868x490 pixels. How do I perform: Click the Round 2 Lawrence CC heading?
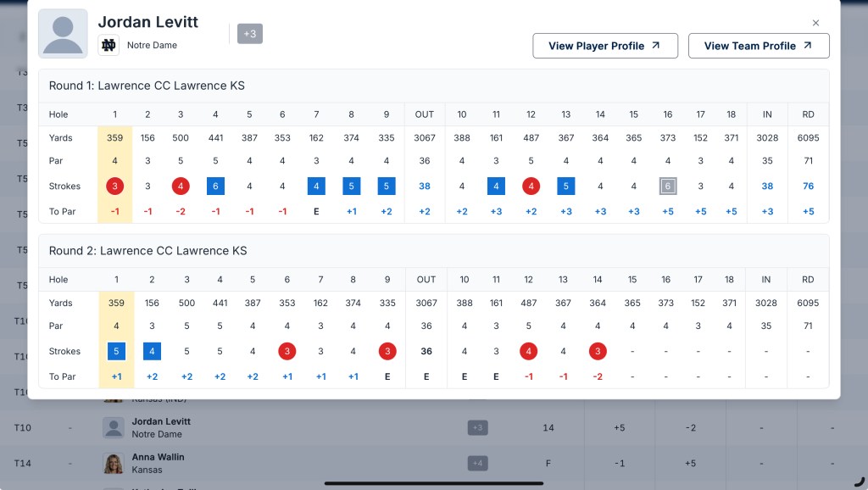(x=147, y=251)
